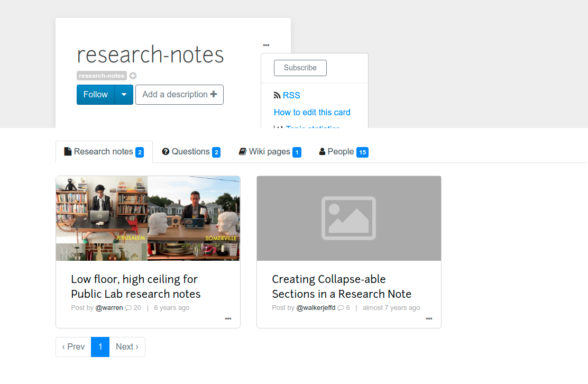Click the Add a description button
Image resolution: width=588 pixels, height=384 pixels.
[x=179, y=94]
